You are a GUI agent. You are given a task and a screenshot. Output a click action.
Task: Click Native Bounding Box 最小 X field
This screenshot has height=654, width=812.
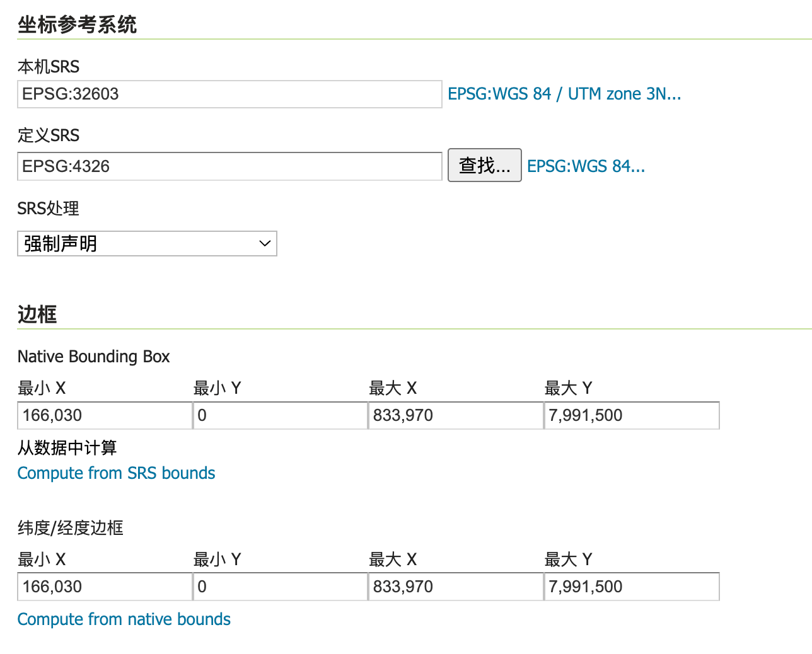pyautogui.click(x=105, y=415)
